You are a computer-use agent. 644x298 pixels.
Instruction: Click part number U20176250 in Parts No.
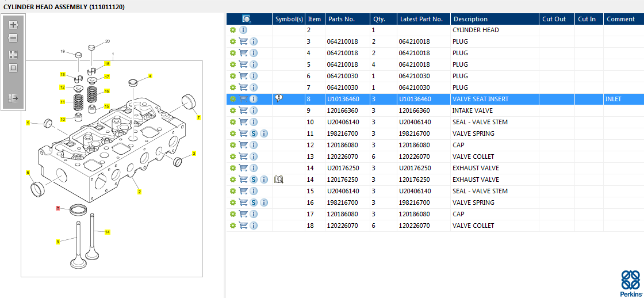(x=343, y=168)
